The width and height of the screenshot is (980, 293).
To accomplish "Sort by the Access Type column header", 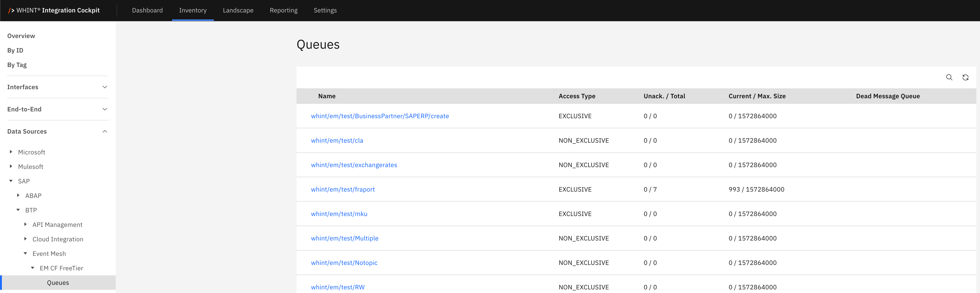I will [x=577, y=96].
